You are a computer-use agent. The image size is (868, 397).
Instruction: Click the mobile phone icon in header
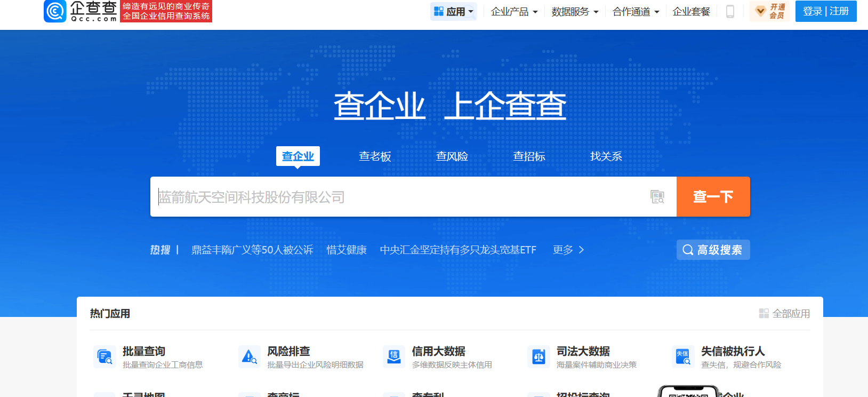point(730,11)
